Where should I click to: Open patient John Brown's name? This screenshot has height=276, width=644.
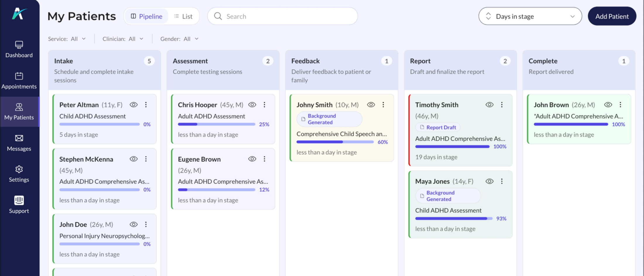tap(551, 105)
